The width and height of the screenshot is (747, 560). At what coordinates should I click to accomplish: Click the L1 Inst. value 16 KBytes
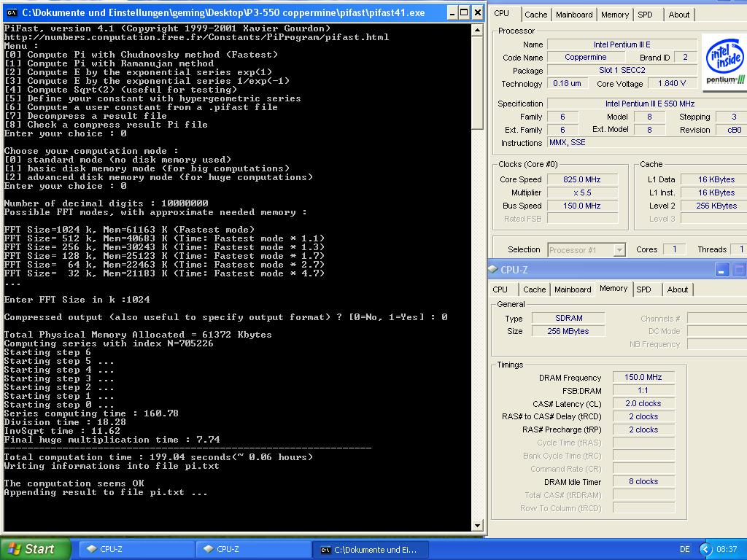point(715,192)
